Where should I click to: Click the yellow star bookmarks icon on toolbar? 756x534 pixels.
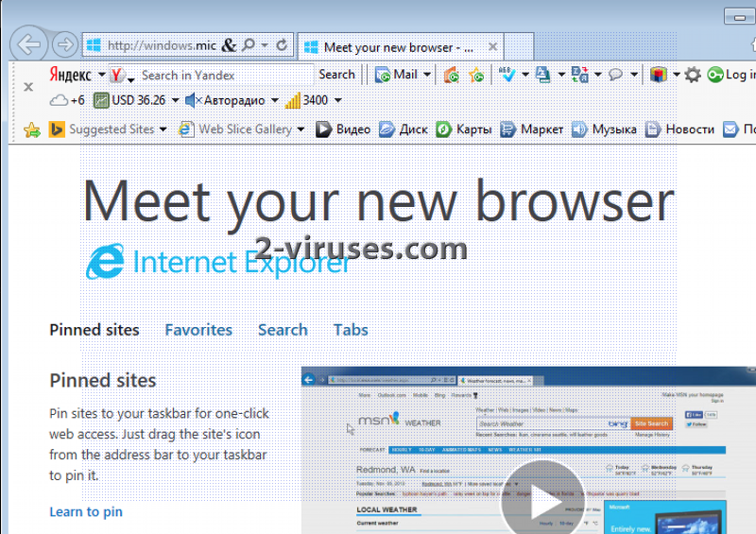click(x=476, y=75)
